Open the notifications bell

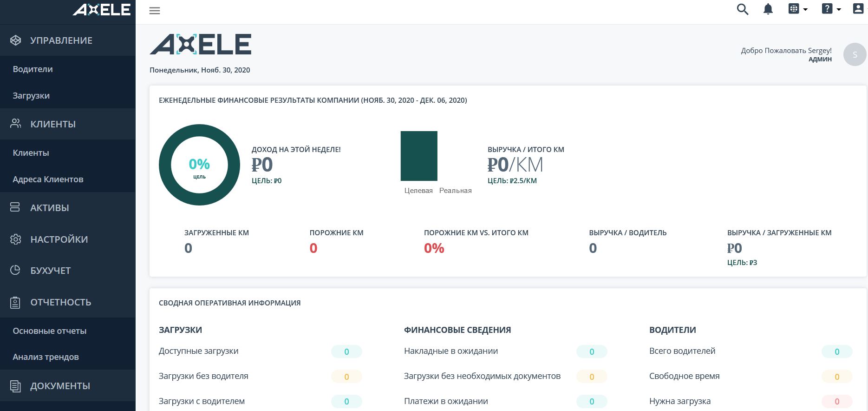click(x=768, y=9)
